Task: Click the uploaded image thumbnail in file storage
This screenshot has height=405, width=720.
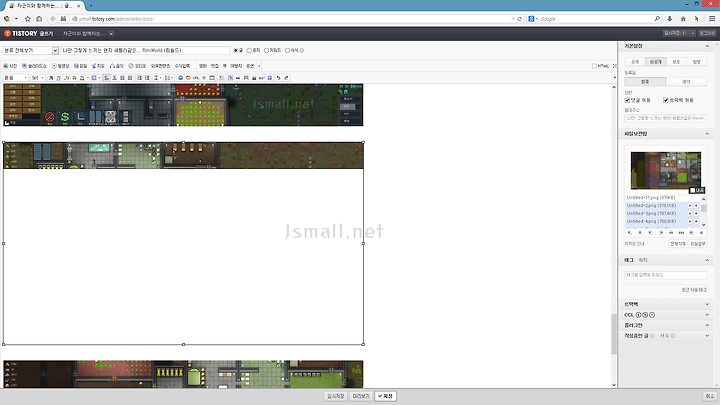Action: click(x=666, y=170)
